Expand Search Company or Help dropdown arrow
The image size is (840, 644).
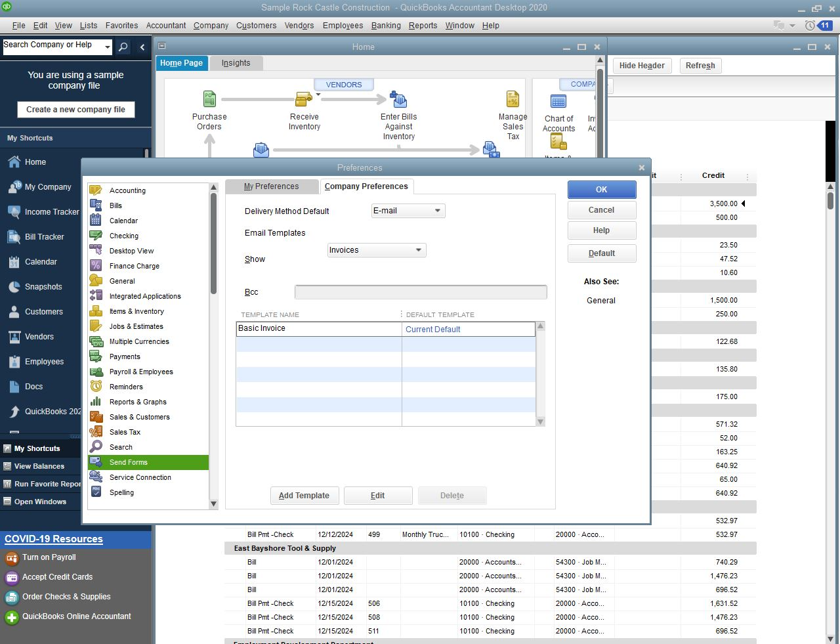coord(108,47)
